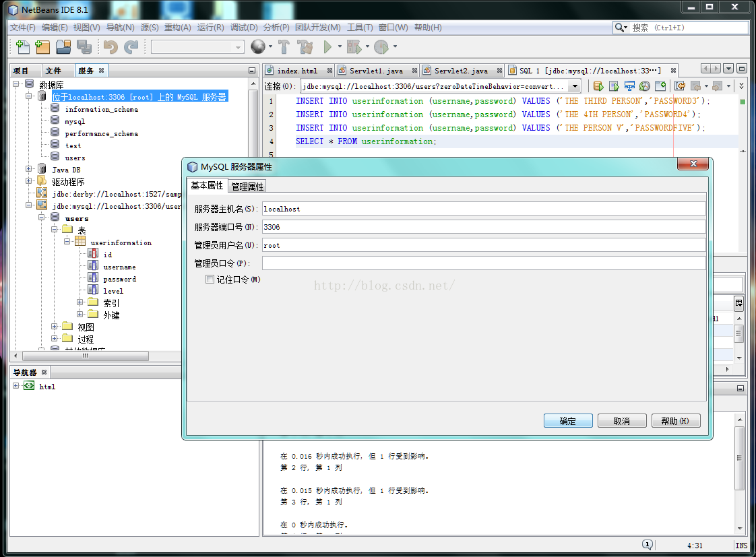Screen dimensions: 756x557
Task: Expand the 外键 folder
Action: coord(80,314)
